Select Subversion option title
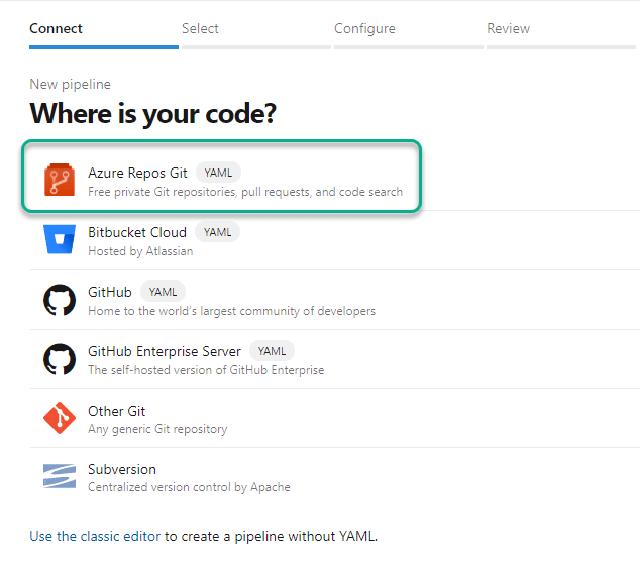640x563 pixels. (x=122, y=469)
